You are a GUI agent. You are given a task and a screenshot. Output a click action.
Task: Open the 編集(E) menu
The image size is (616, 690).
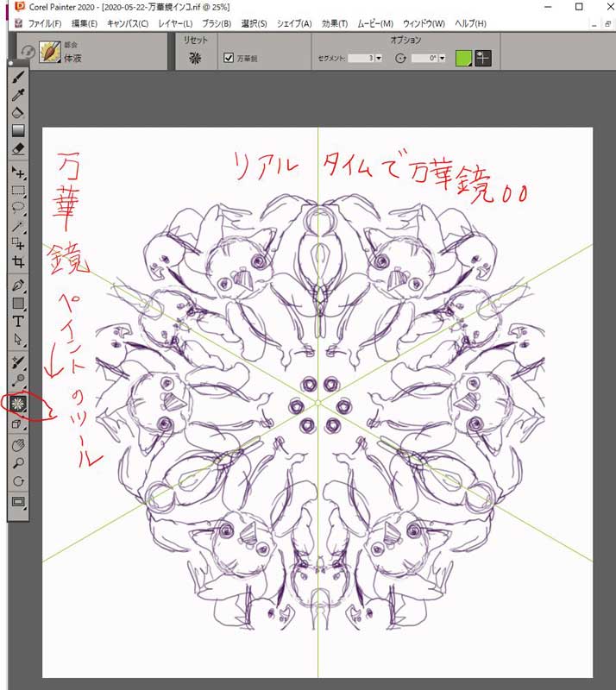click(x=84, y=24)
